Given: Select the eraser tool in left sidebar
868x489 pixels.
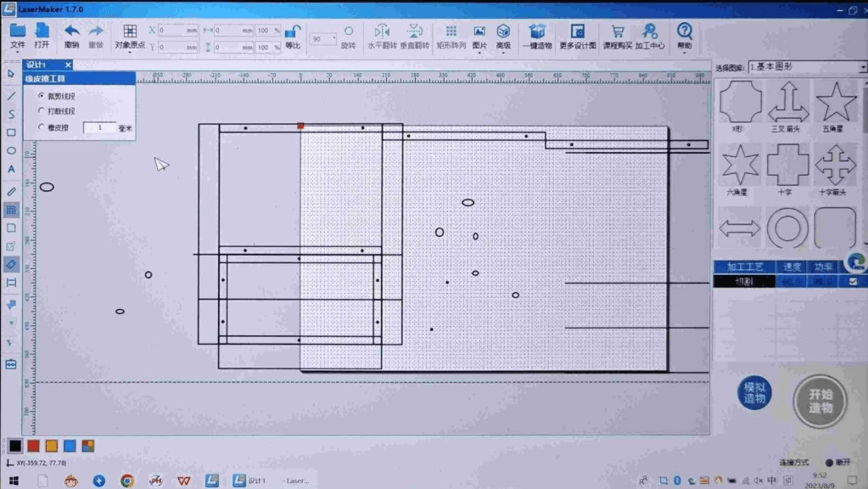Looking at the screenshot, I should point(11,264).
